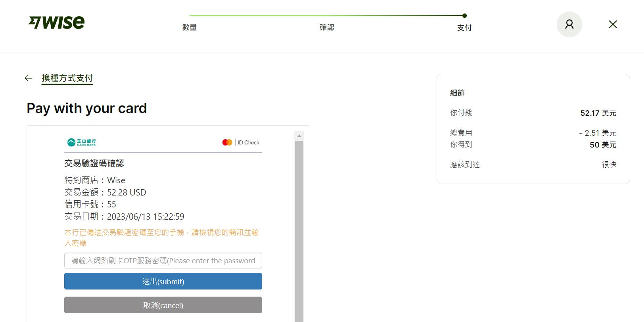
Task: Click the 交易驗證碼確認 heading
Action: tap(94, 163)
